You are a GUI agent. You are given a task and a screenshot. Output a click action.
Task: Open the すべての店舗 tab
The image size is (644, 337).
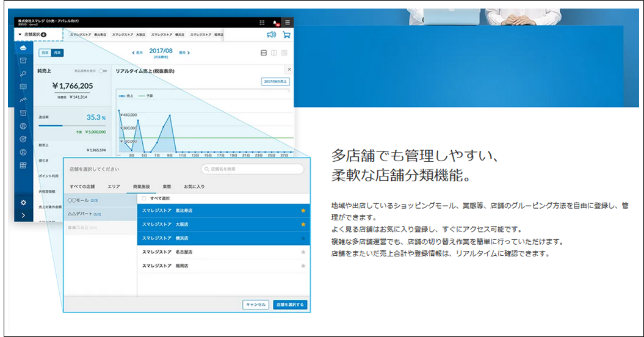click(82, 187)
